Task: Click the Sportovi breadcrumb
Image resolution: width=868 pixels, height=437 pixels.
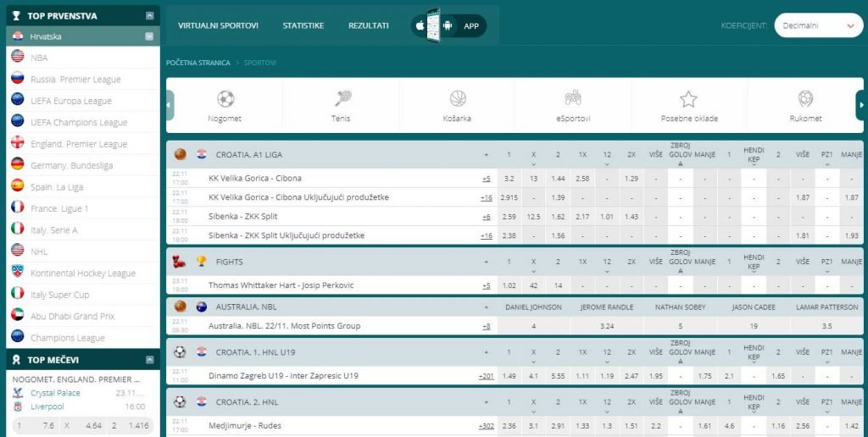Action: click(260, 63)
